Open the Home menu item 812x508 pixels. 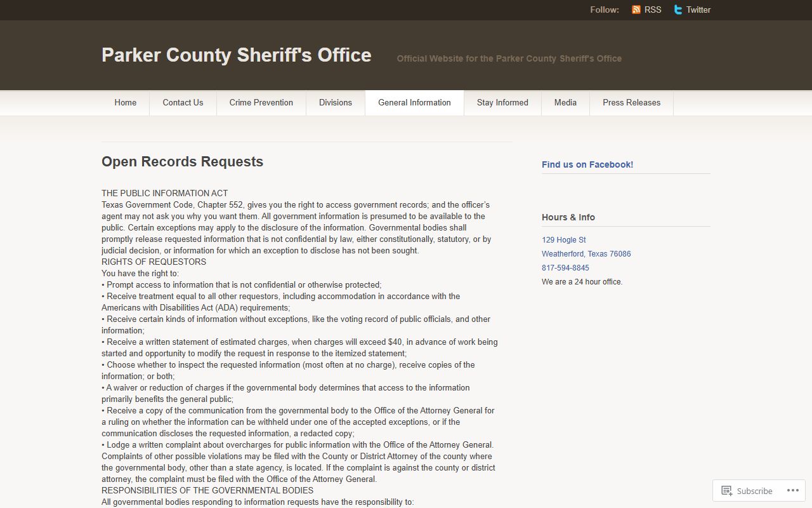coord(126,103)
